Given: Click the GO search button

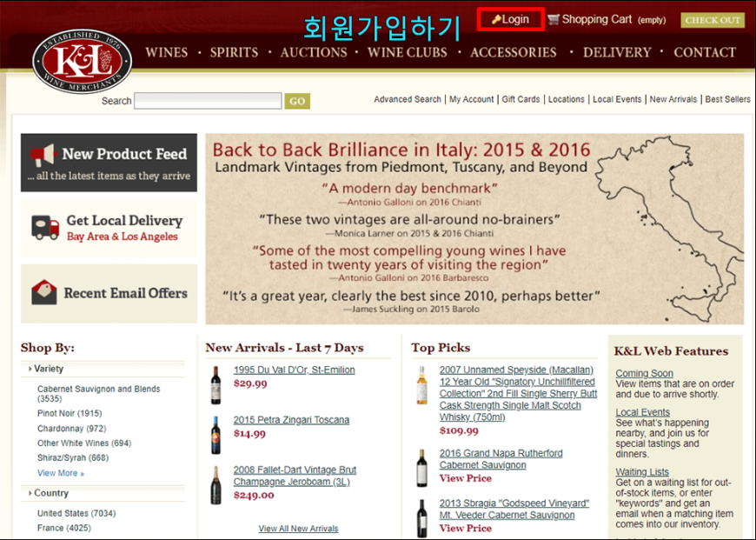Looking at the screenshot, I should point(297,101).
